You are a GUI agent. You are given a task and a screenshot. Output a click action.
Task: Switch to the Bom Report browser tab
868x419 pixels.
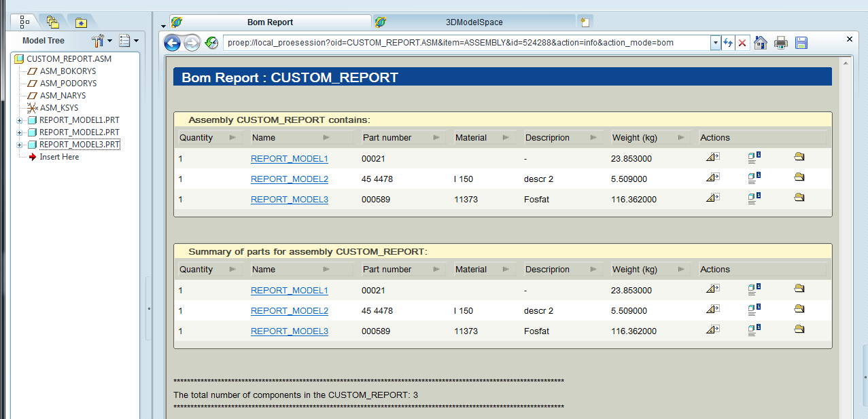[270, 22]
